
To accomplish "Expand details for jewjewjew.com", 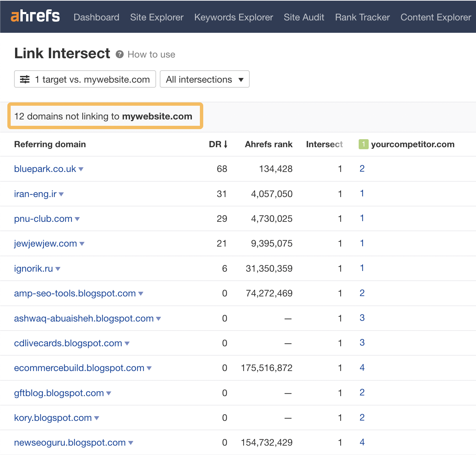I will pyautogui.click(x=83, y=244).
